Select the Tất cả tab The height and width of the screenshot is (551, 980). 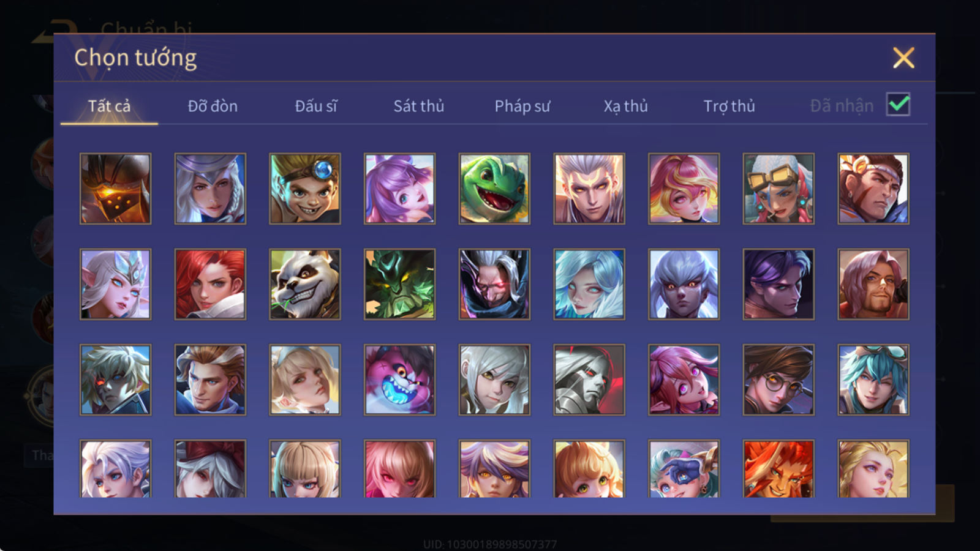pyautogui.click(x=109, y=106)
